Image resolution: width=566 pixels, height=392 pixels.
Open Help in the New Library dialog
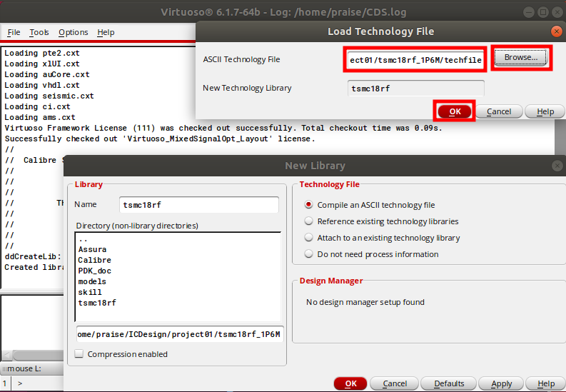tap(546, 383)
